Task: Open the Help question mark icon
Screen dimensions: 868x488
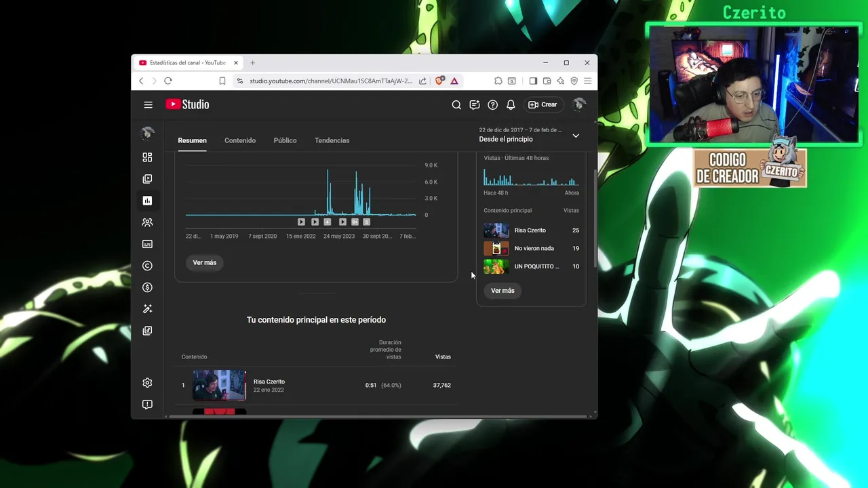Action: 493,104
